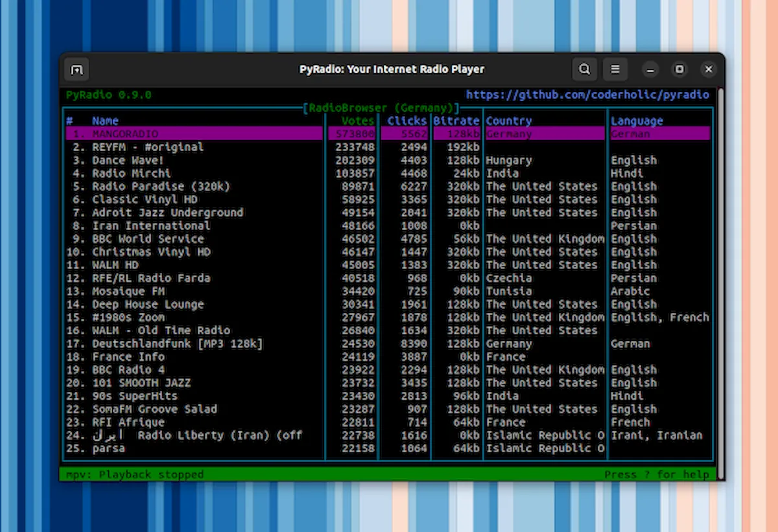Select 101 SMOOTH JAZZ station
Viewport: 778px width, 532px height.
(388, 382)
